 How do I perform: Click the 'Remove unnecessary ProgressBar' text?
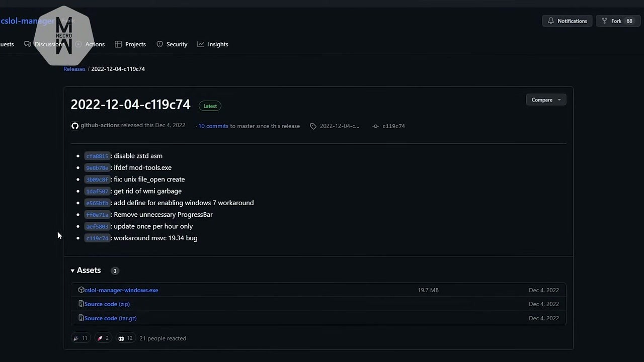click(x=163, y=215)
